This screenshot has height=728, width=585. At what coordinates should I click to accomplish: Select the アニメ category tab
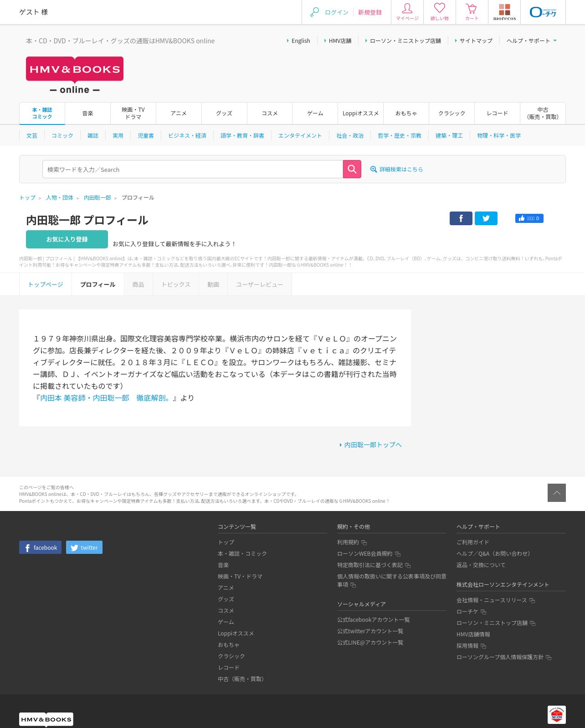[x=179, y=114]
